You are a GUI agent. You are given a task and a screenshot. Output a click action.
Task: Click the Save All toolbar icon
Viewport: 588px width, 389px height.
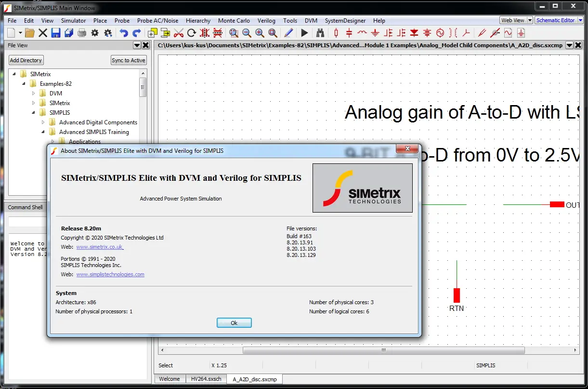click(69, 33)
